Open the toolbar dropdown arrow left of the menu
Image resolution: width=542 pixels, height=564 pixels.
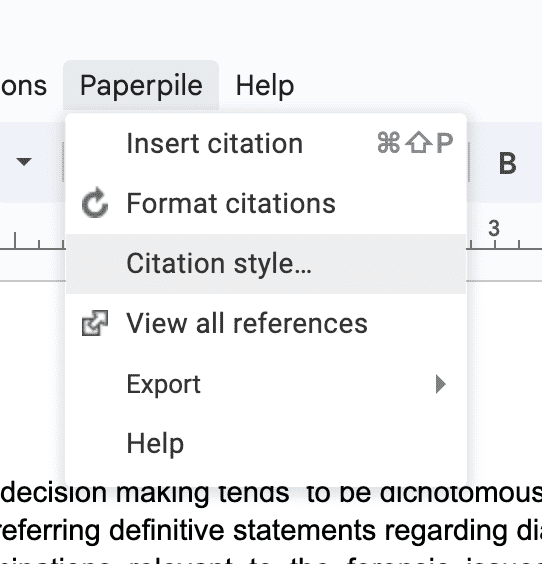coord(24,162)
